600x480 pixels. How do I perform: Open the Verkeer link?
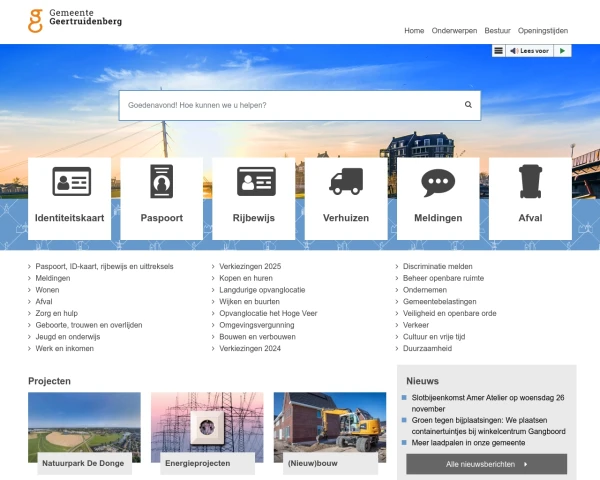pos(416,325)
